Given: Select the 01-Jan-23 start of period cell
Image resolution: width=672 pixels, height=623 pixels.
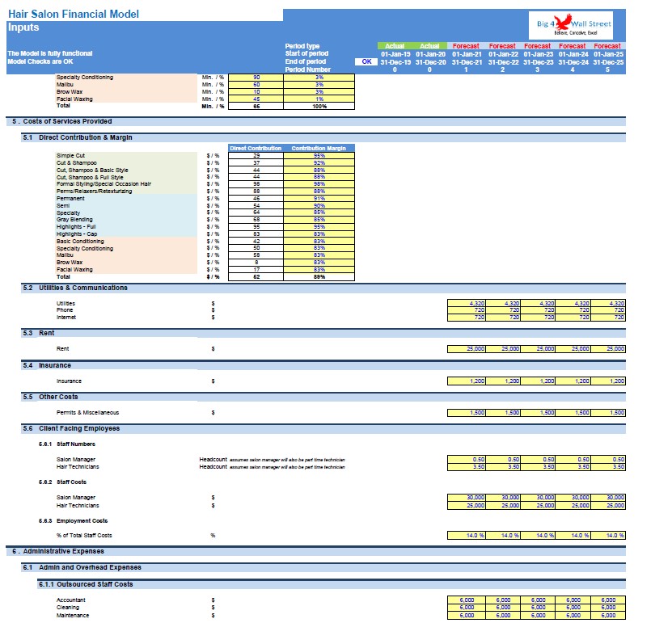Looking at the screenshot, I should tap(538, 54).
